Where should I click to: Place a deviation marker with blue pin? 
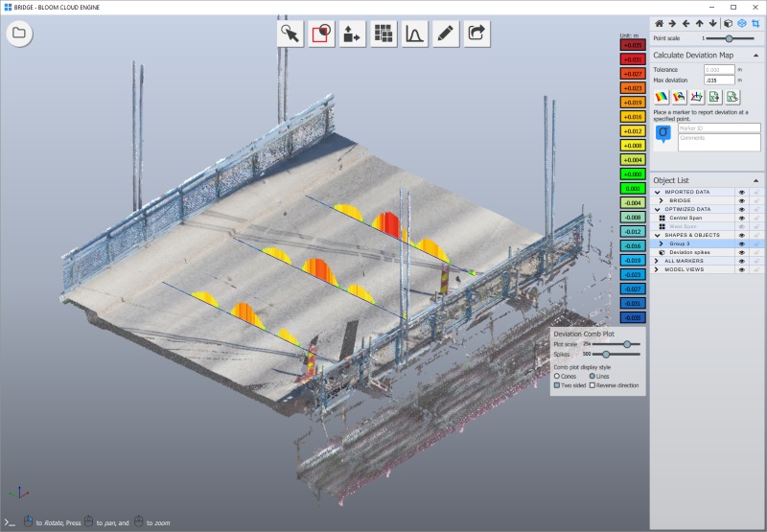pos(663,133)
